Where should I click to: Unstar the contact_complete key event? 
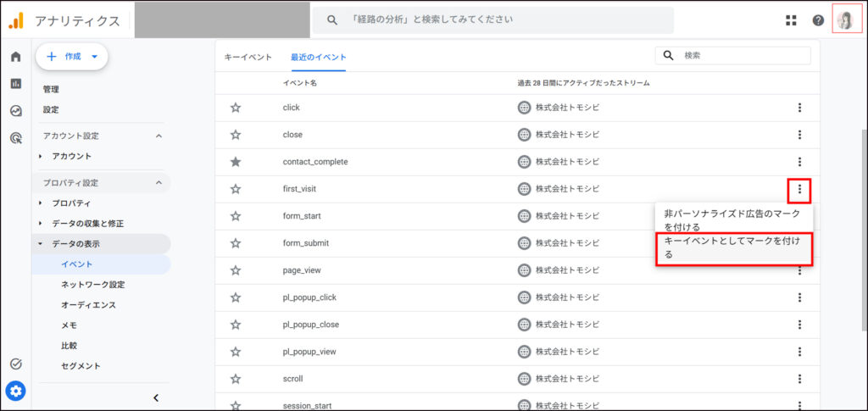[x=236, y=162]
